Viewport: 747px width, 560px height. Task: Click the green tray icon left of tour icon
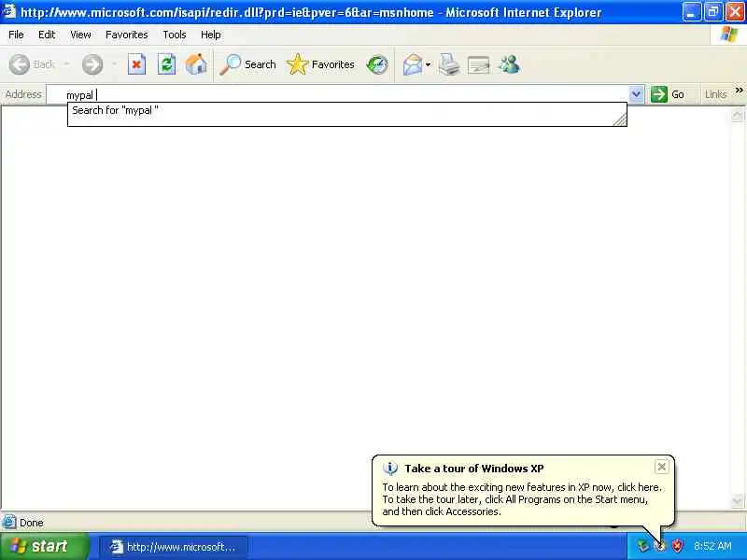tap(643, 546)
